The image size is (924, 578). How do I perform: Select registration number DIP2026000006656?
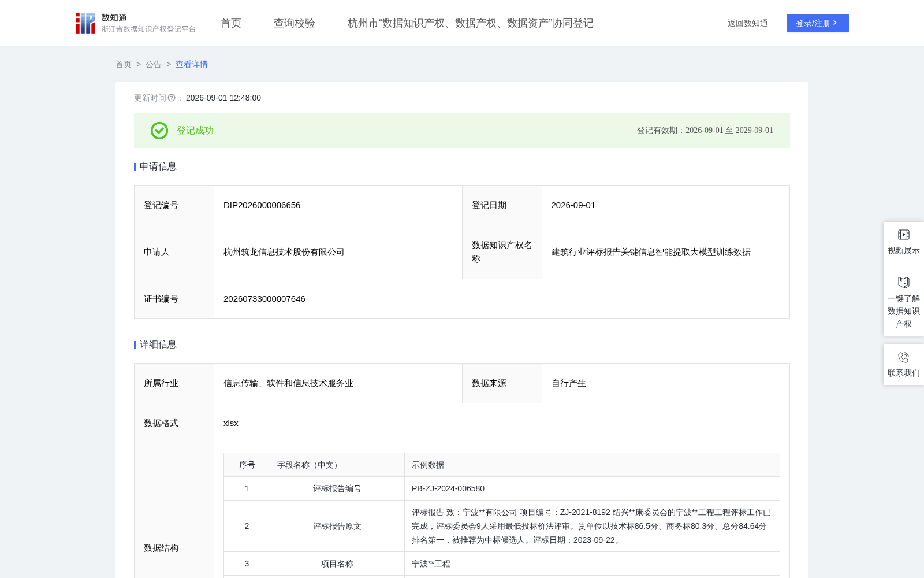click(x=262, y=205)
